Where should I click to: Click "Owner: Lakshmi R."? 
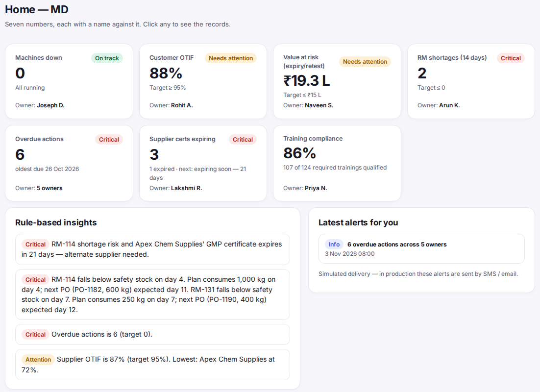point(175,188)
